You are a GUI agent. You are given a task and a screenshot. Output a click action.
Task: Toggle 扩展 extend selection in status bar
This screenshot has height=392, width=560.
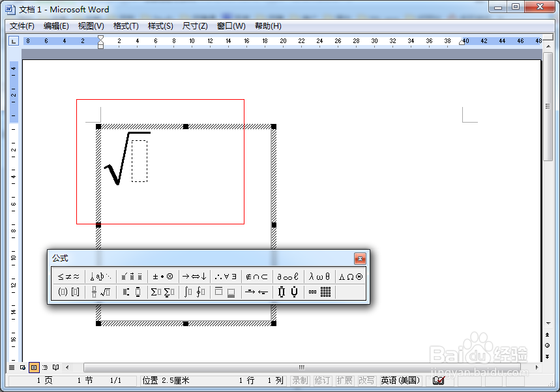coord(344,380)
